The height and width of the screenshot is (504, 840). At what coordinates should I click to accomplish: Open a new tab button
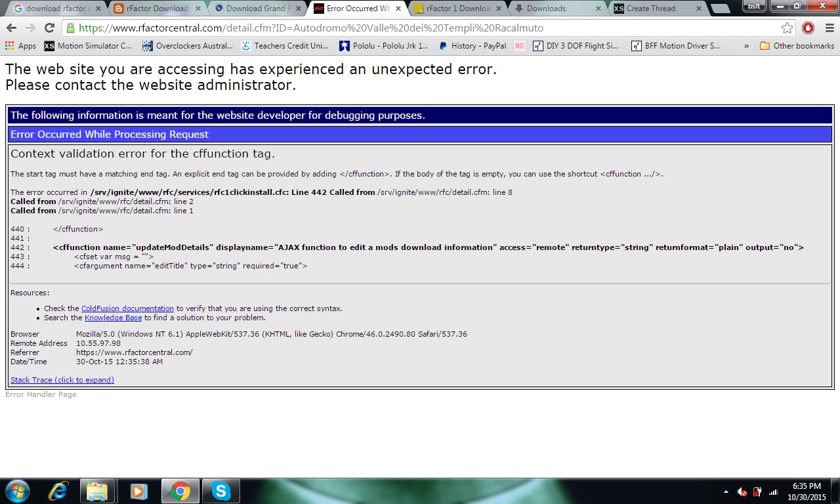720,9
